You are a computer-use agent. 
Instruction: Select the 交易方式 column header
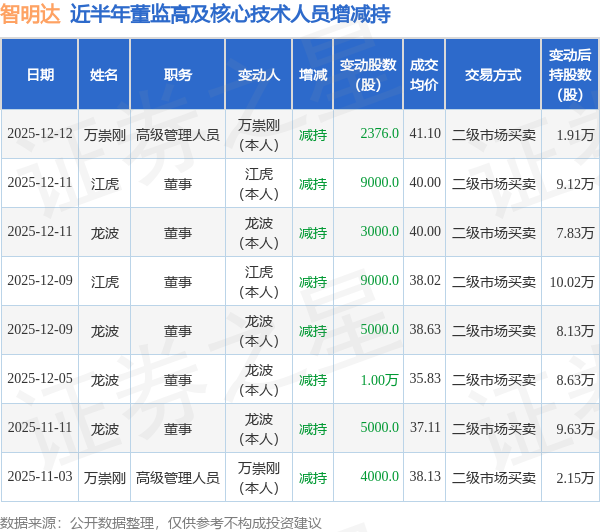493,75
